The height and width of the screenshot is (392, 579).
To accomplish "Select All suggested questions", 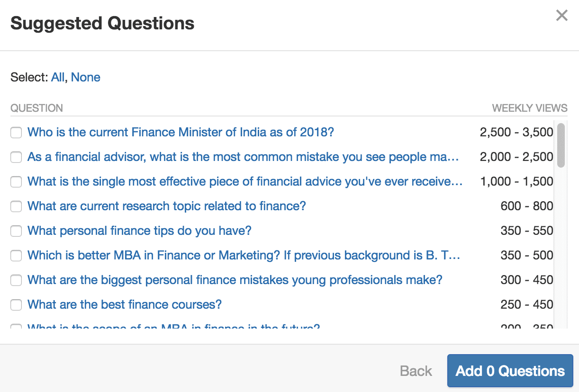I will pos(57,77).
